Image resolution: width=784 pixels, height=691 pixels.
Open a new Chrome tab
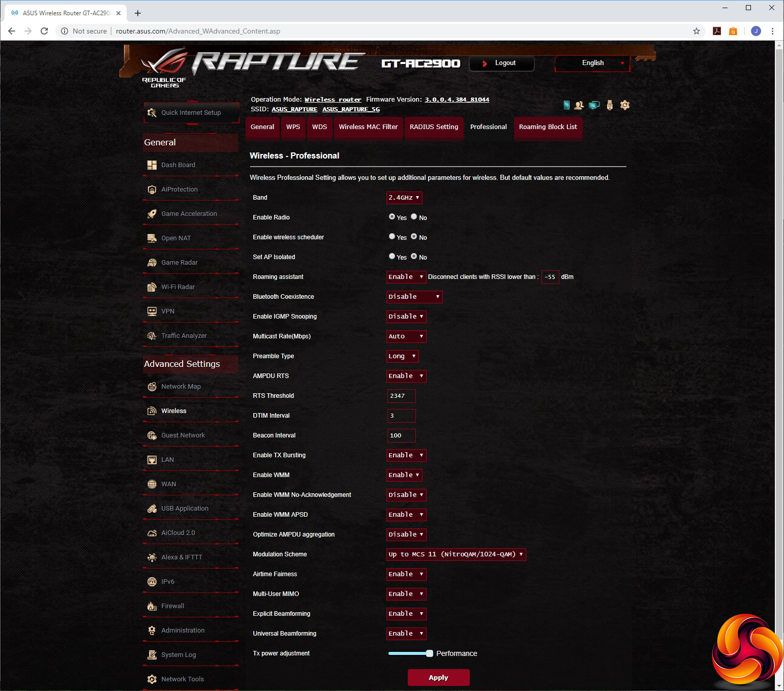click(x=138, y=13)
